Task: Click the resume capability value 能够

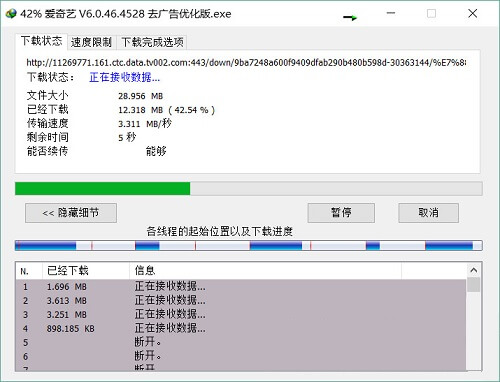Action: 156,151
